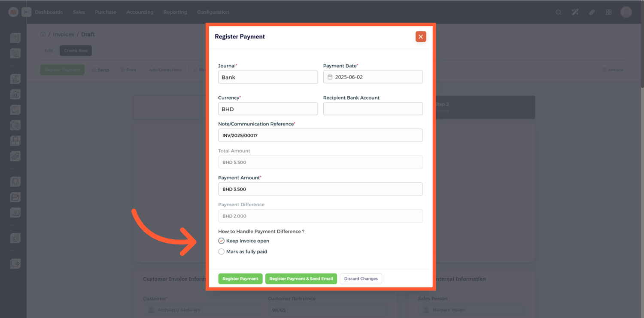Viewport: 644px width, 318px height.
Task: Click the bar chart sidebar icon
Action: [x=15, y=95]
